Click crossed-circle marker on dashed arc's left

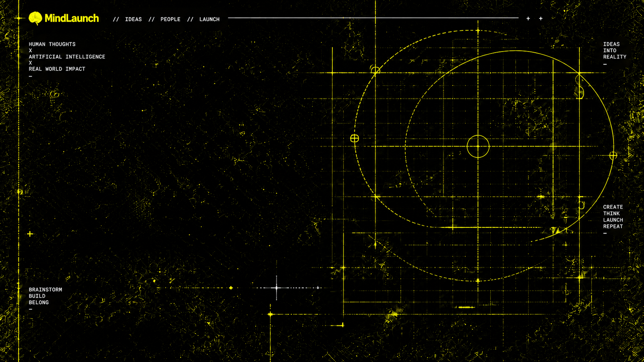354,138
